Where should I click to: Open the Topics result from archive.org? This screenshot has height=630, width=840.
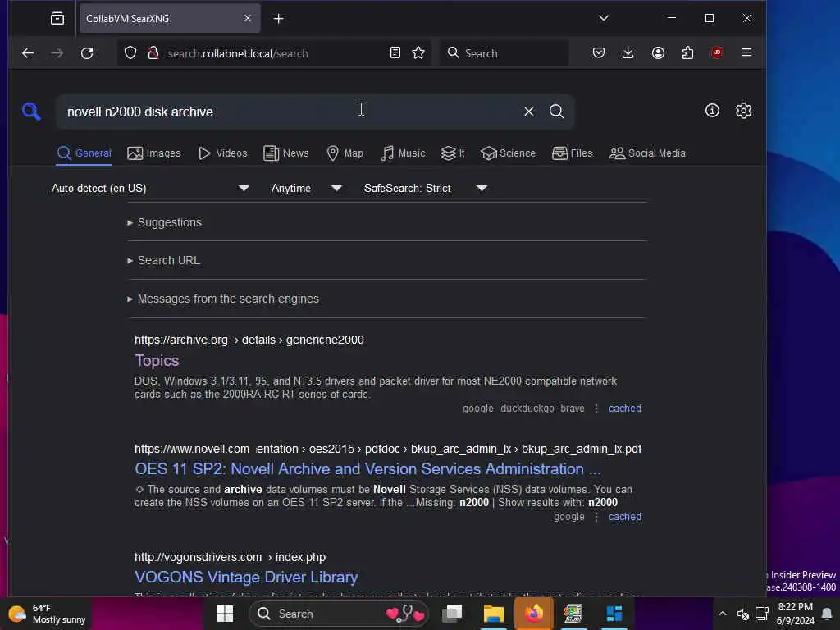(157, 361)
